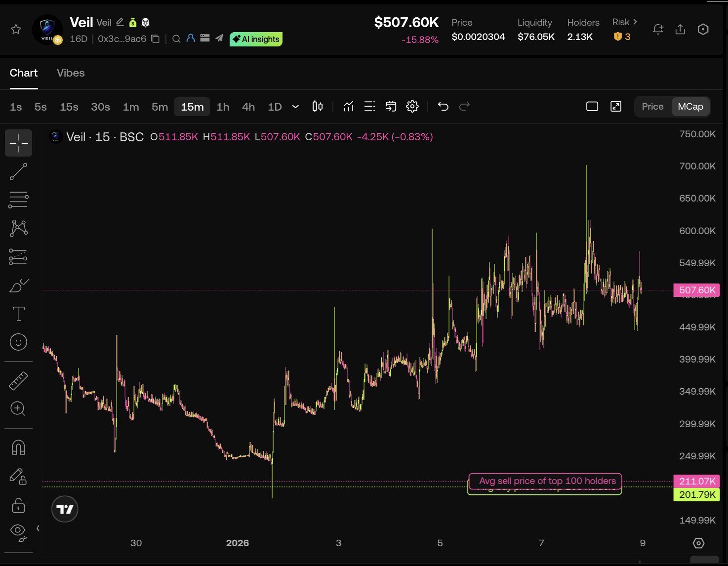Click the TradingView logo on the chart
This screenshot has height=566, width=728.
[65, 509]
